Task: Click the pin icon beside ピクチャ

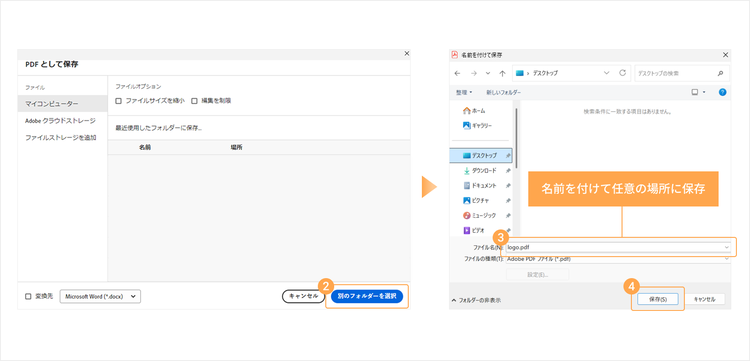Action: (507, 200)
